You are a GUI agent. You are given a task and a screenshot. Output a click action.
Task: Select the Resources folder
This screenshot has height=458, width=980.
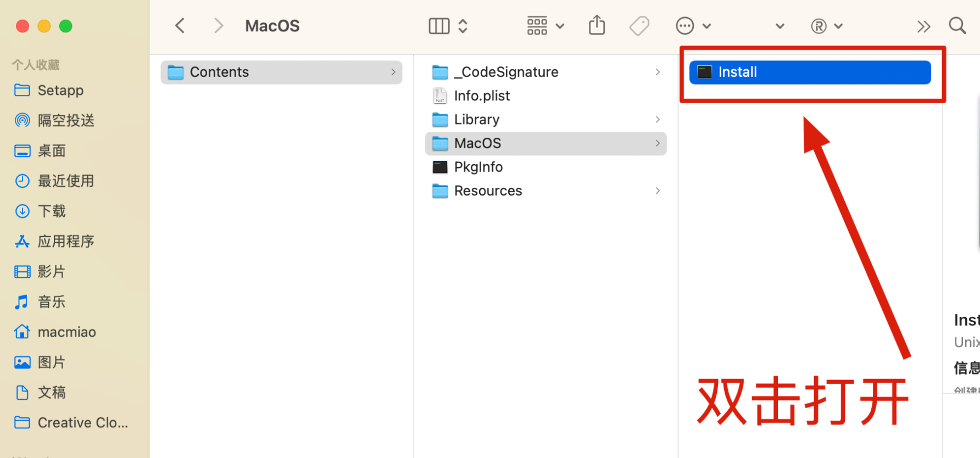tap(546, 191)
